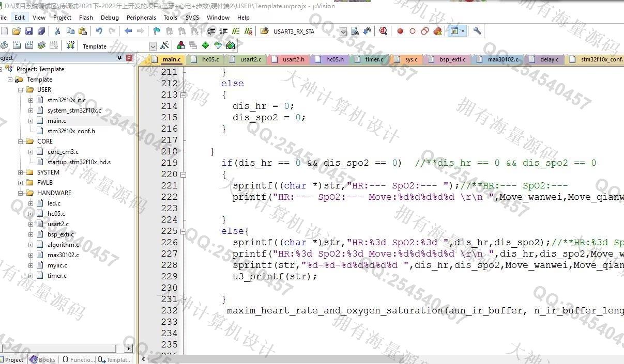The image size is (624, 364).
Task: Paste clipboard contents from the toolbar
Action: click(x=82, y=31)
